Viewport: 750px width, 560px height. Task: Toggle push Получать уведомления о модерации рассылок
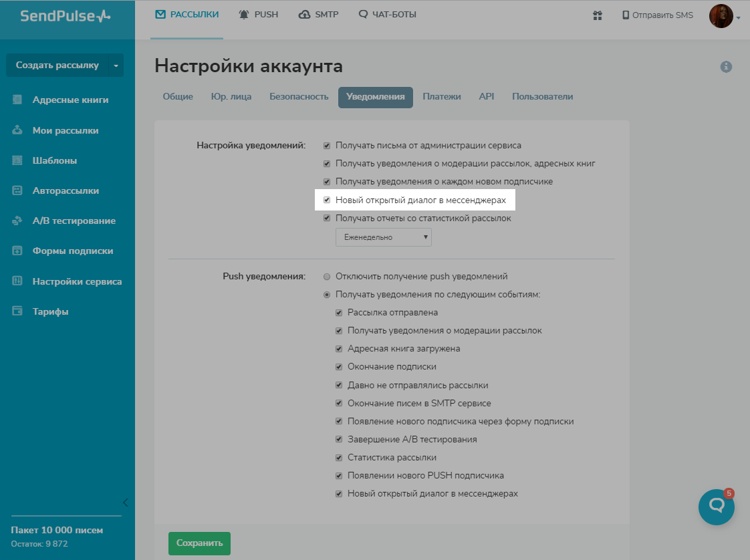339,331
